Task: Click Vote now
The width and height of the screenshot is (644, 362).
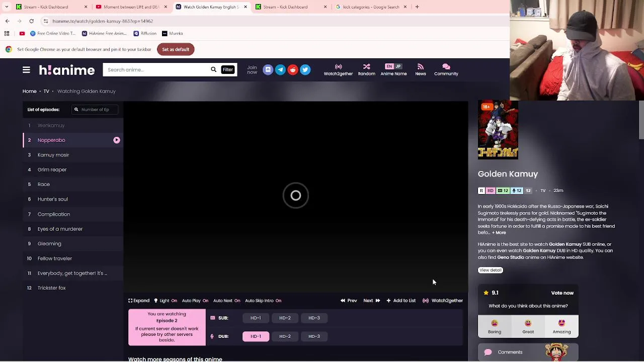Action: pyautogui.click(x=562, y=293)
